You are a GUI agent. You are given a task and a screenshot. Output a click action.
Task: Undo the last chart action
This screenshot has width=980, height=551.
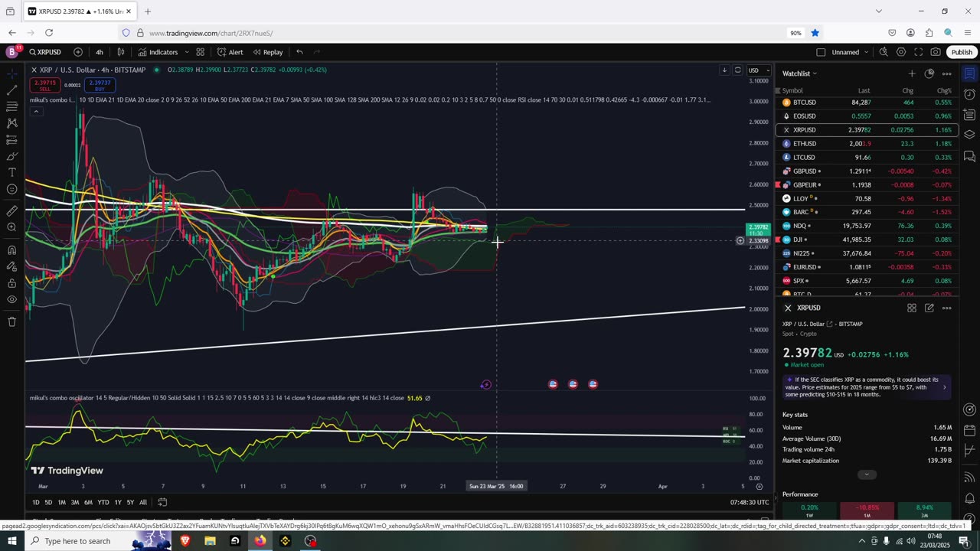(299, 52)
